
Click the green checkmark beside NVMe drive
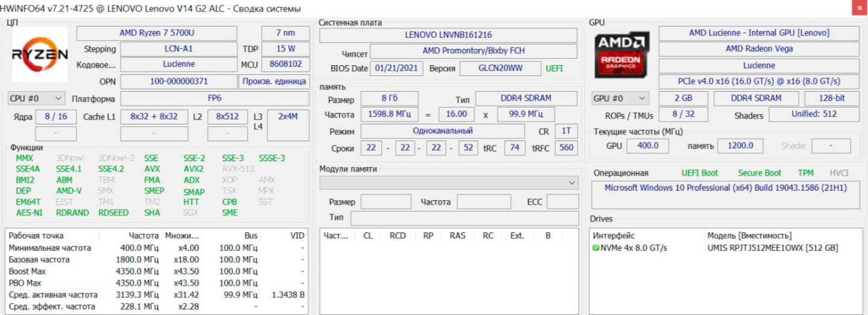[x=596, y=248]
